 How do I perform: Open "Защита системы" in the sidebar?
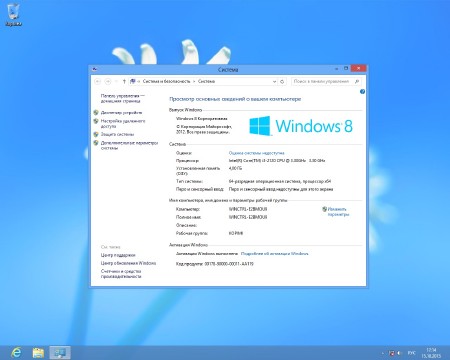click(x=117, y=134)
